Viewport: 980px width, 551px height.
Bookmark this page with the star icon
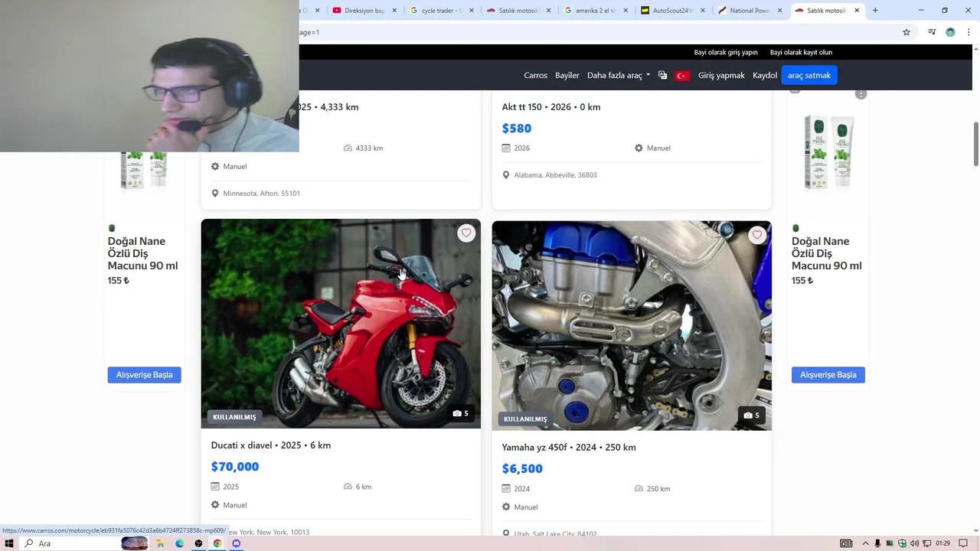[906, 32]
